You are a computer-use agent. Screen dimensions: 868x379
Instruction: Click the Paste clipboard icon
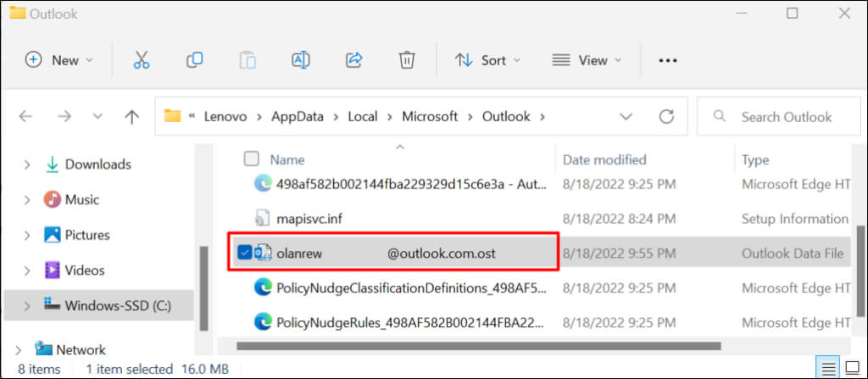[248, 60]
